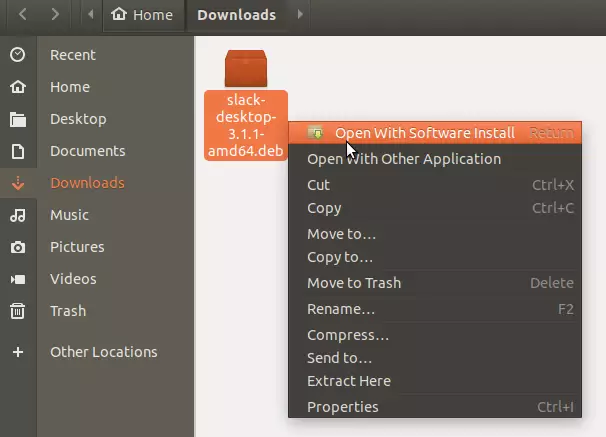The image size is (606, 437).
Task: Go forward with the right arrow button
Action: tap(55, 15)
